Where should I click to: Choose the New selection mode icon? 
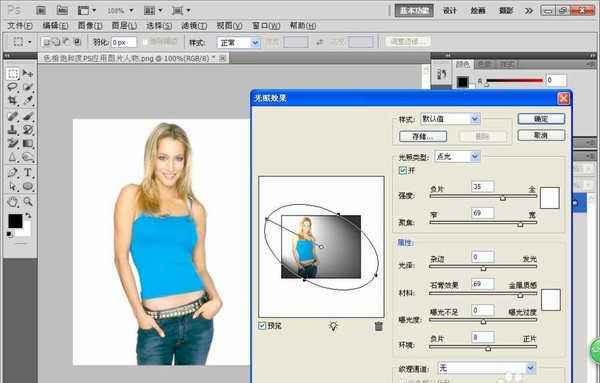click(46, 42)
